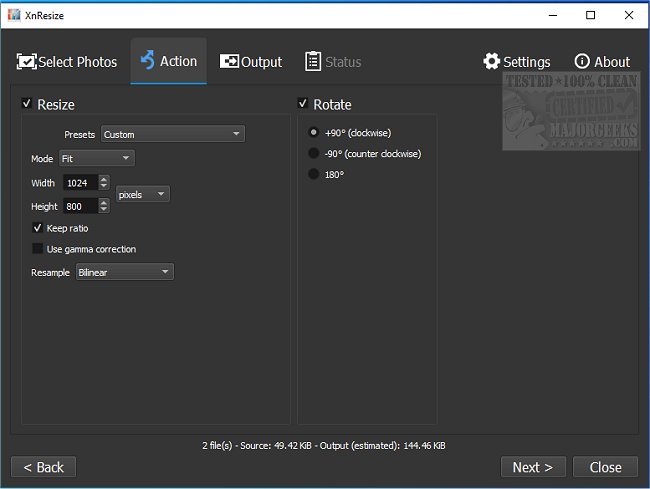Expand the Mode dropdown set to Fit
650x489 pixels.
96,158
